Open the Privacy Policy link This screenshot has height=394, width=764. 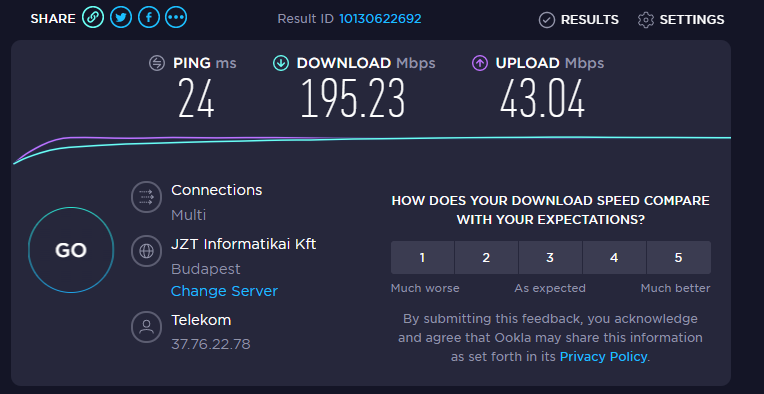click(x=604, y=356)
